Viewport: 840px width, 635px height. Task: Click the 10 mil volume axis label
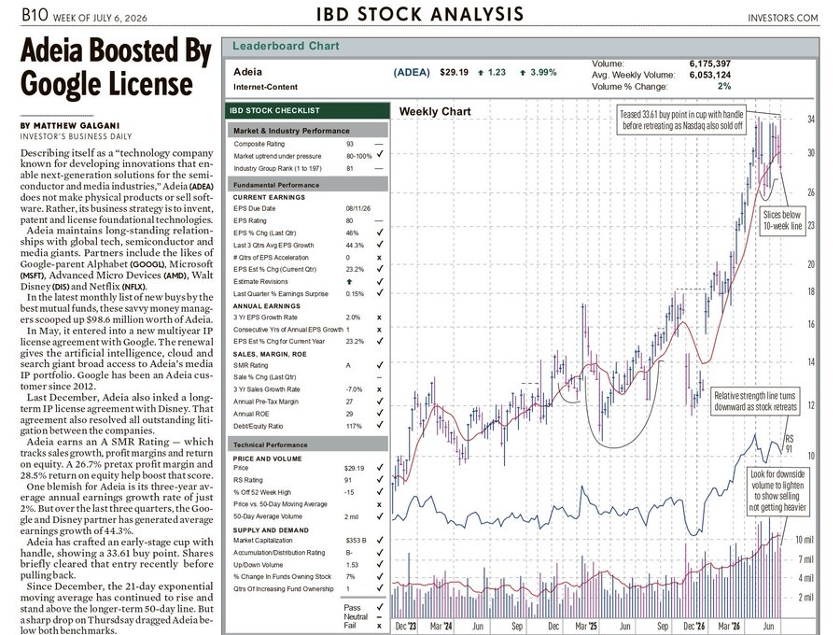pyautogui.click(x=805, y=540)
